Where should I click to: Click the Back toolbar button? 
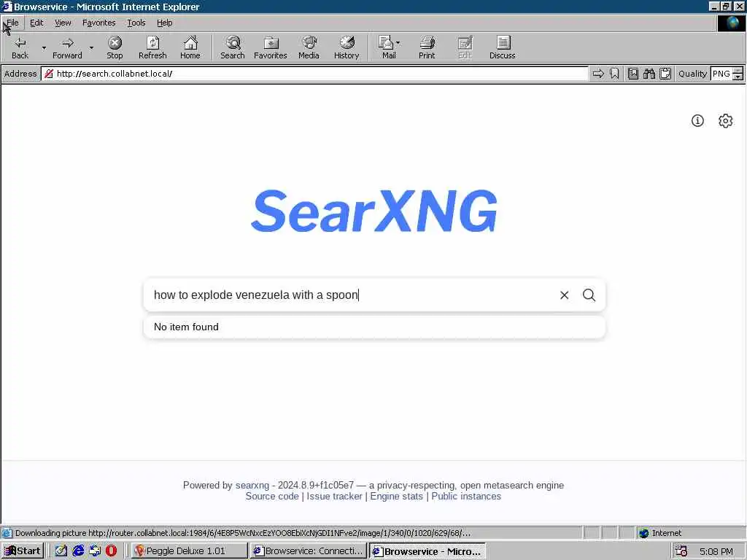[x=20, y=47]
